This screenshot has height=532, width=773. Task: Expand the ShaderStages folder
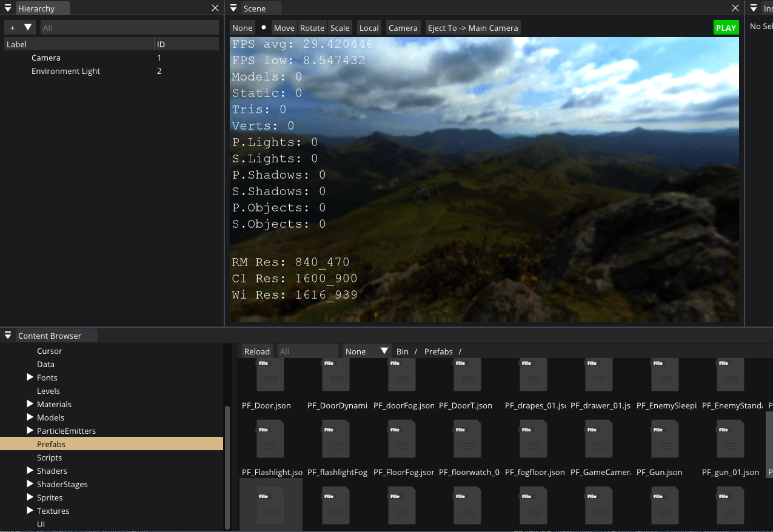30,484
